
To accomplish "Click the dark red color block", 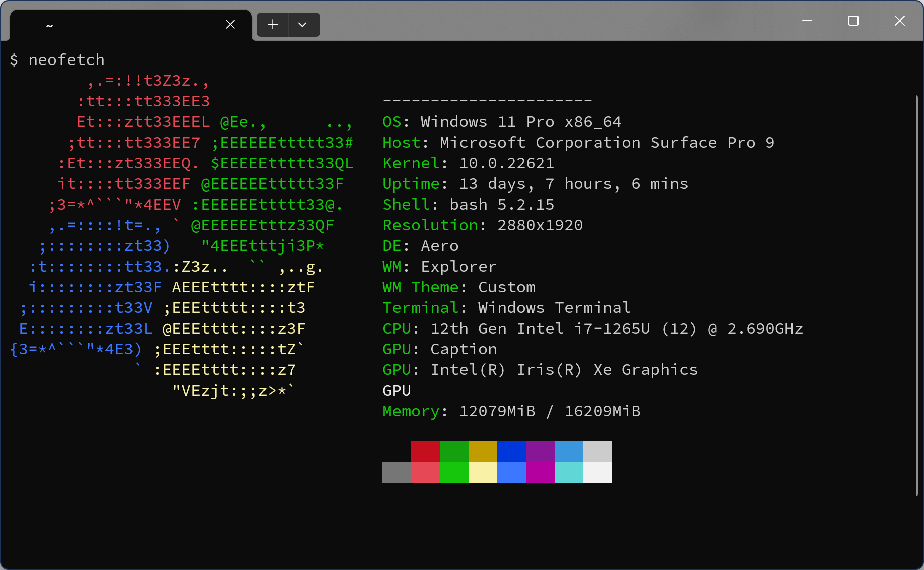I will (x=425, y=452).
